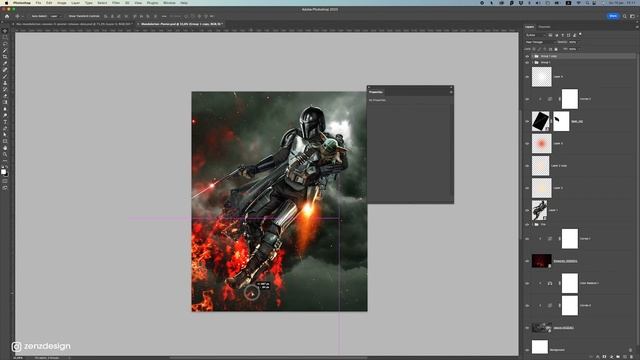Open the Pass Through blend mode dropdown
The width and height of the screenshot is (640, 360).
point(540,42)
